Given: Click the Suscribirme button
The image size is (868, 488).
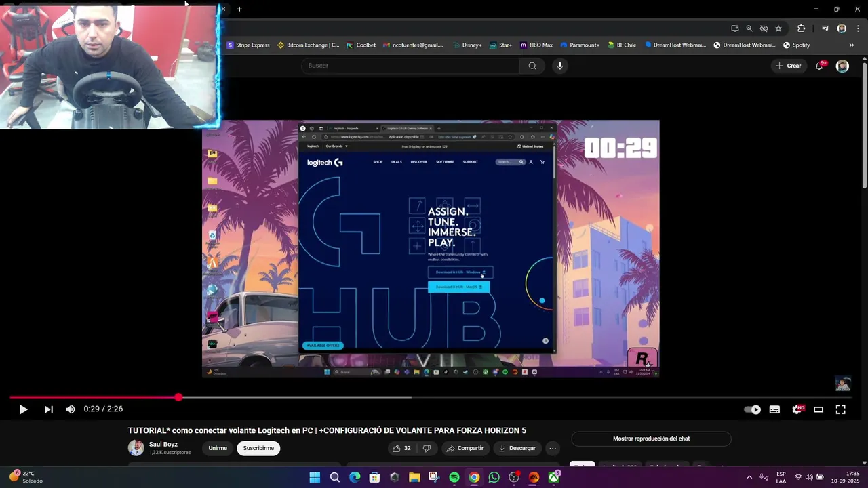Looking at the screenshot, I should tap(258, 448).
